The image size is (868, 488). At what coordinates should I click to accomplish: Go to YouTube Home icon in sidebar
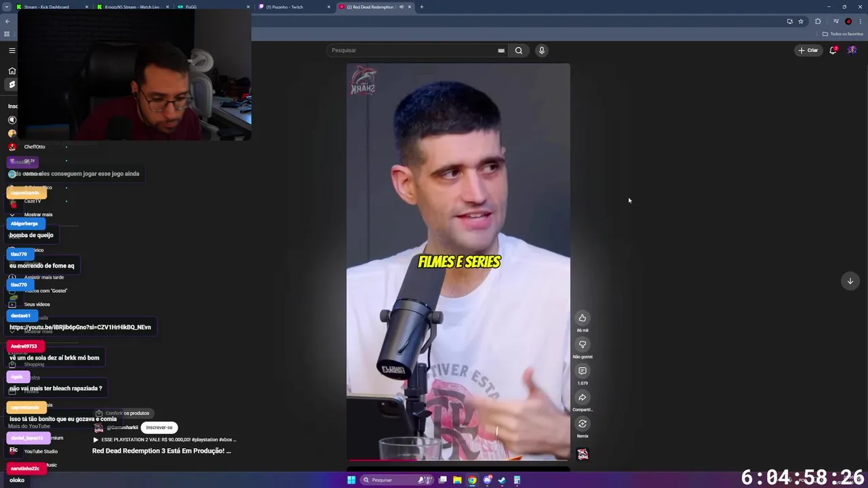pyautogui.click(x=12, y=70)
